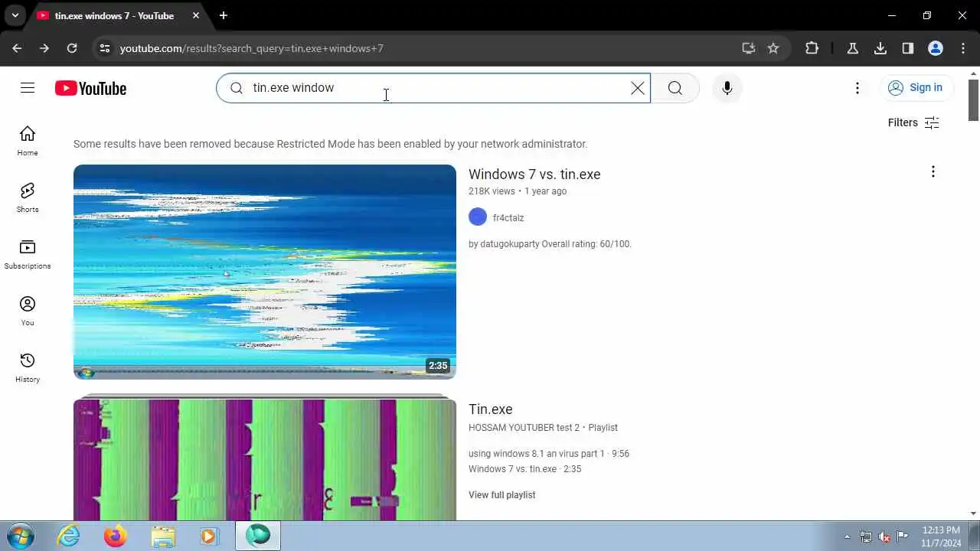Open the Tin.exe playlist thumbnail
This screenshot has height=551, width=980.
click(265, 459)
